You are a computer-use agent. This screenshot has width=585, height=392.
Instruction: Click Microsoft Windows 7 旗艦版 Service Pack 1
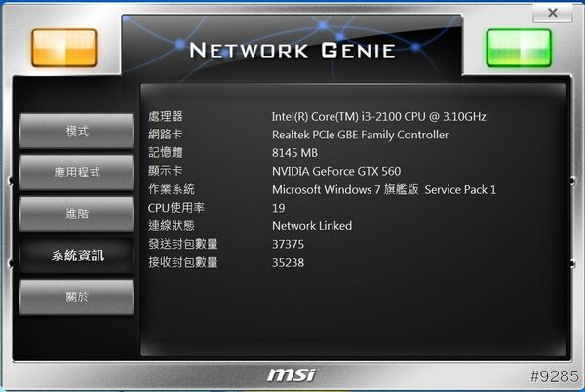click(384, 189)
